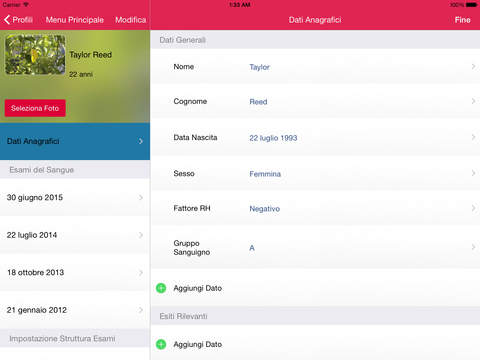The height and width of the screenshot is (360, 480).
Task: Click the Data Nascita label
Action: point(195,137)
